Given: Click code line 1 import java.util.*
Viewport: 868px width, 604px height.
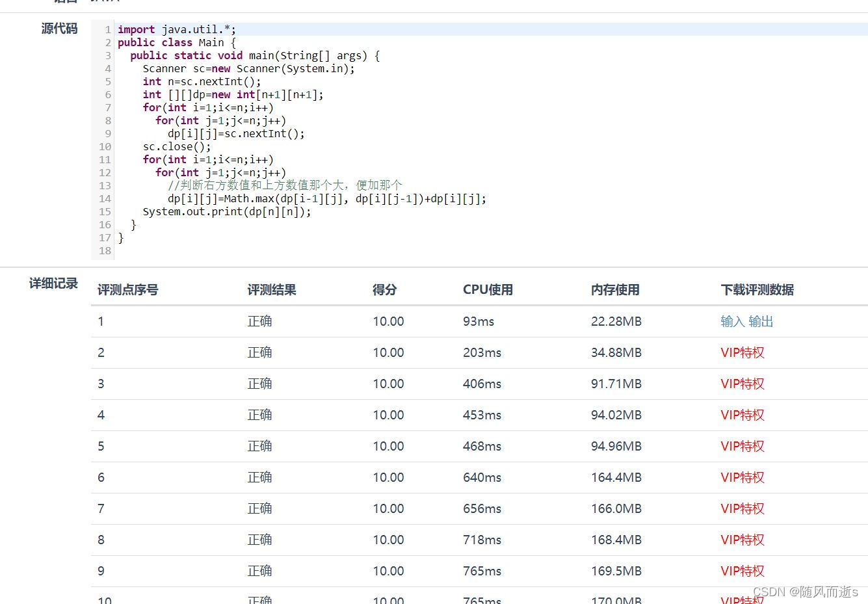Looking at the screenshot, I should [x=177, y=29].
